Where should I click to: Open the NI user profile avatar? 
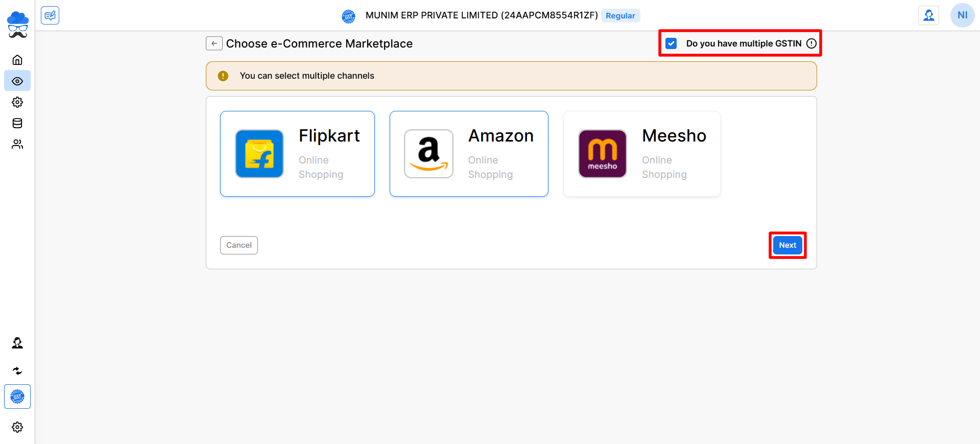pos(962,15)
